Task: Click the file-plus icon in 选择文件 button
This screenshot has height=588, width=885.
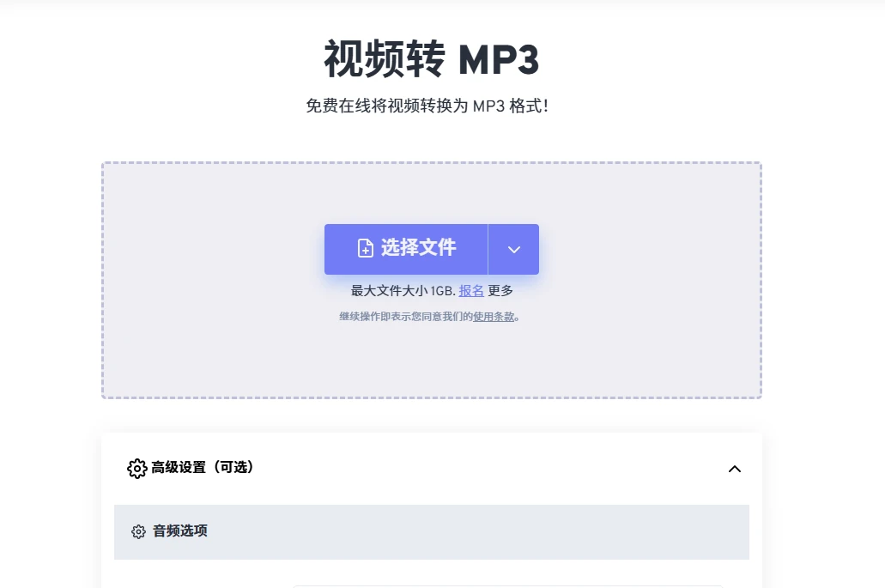Action: pos(365,248)
